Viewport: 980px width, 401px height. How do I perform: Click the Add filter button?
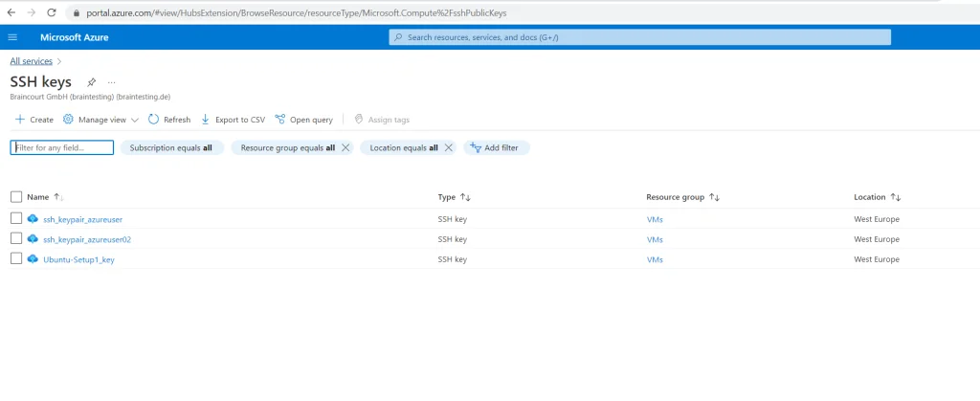(x=497, y=148)
